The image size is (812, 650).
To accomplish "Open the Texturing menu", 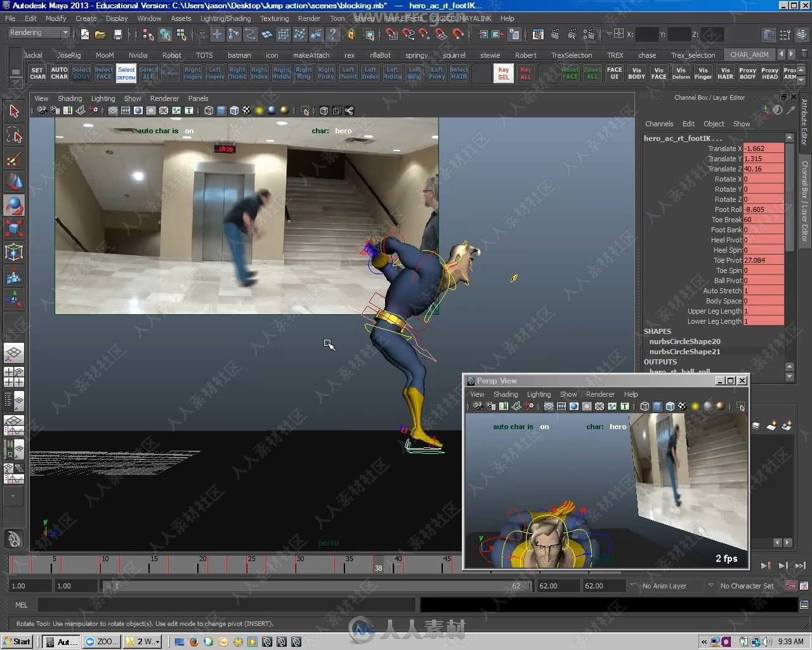I will tap(274, 18).
